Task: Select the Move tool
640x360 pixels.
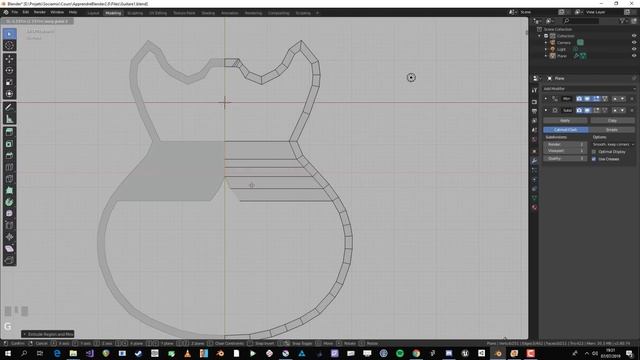Action: tap(9, 59)
